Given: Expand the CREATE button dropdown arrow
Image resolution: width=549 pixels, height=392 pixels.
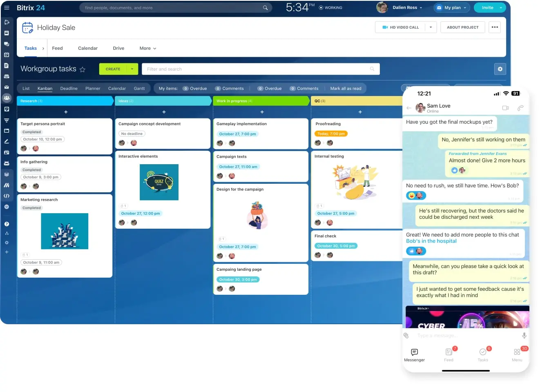Looking at the screenshot, I should 132,69.
